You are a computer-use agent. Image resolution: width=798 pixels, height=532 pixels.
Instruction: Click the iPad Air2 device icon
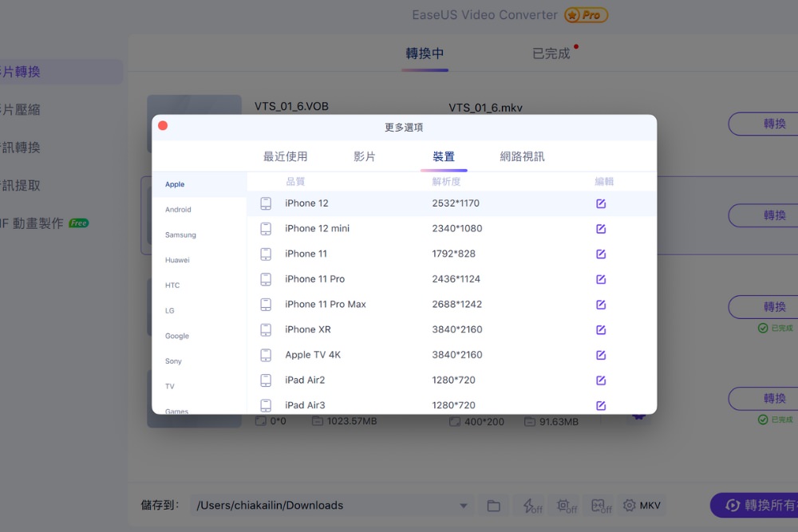(266, 380)
